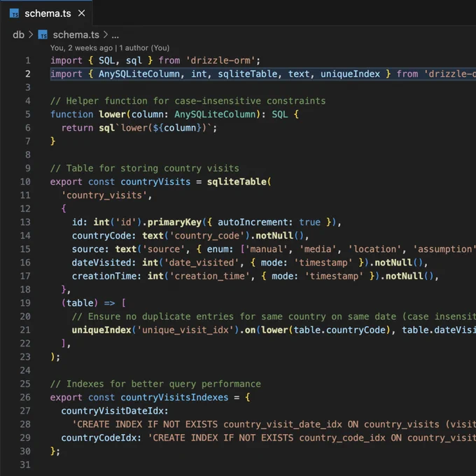Click 'location' enum value on line 15
476x476 pixels.
(374, 249)
